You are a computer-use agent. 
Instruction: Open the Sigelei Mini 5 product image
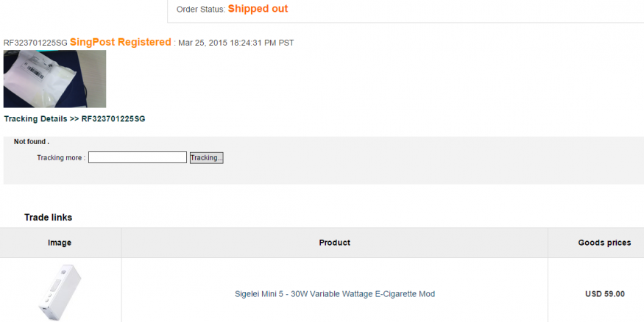[60, 291]
